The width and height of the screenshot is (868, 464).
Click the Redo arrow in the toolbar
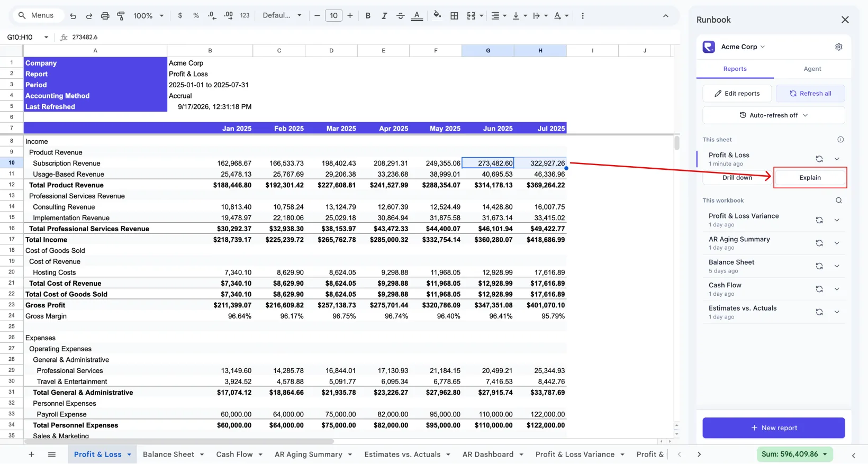tap(89, 16)
